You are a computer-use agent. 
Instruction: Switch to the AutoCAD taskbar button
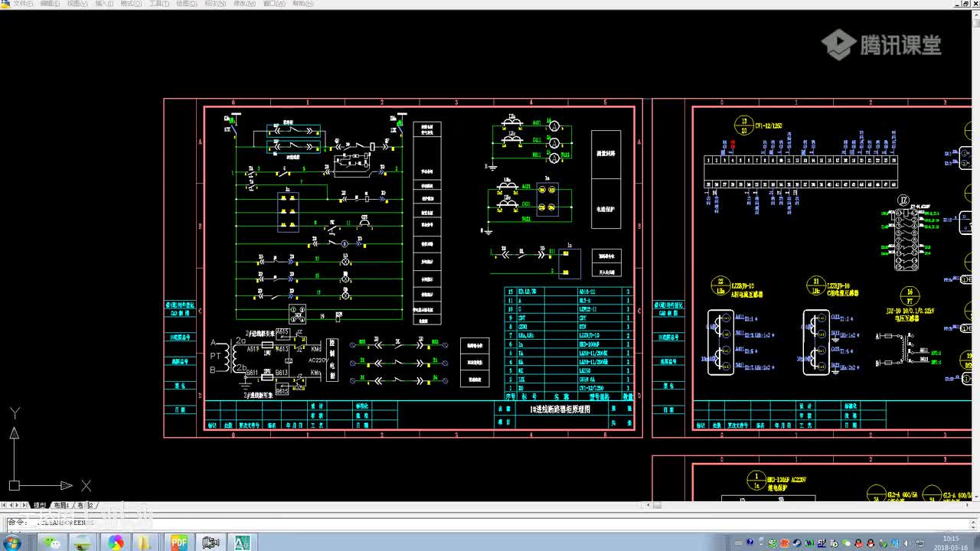242,543
